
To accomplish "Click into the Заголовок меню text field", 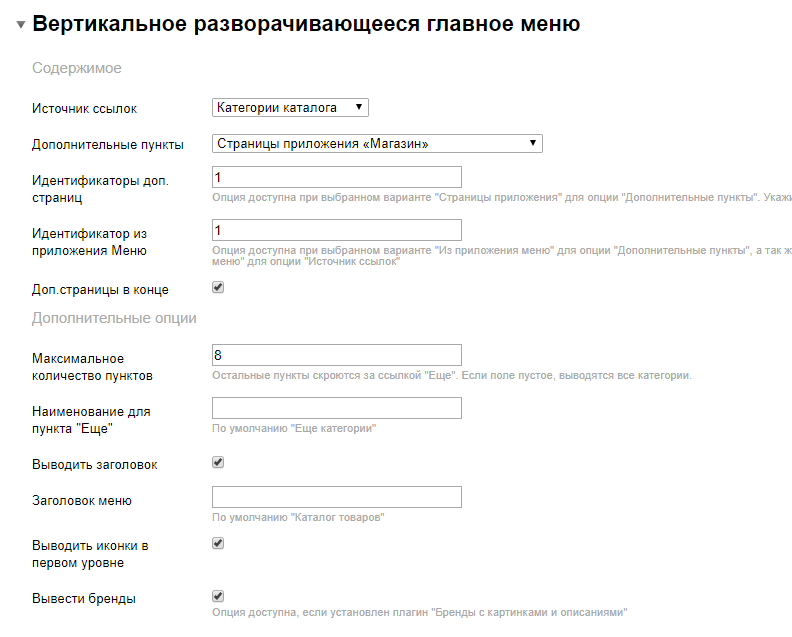I will click(336, 497).
